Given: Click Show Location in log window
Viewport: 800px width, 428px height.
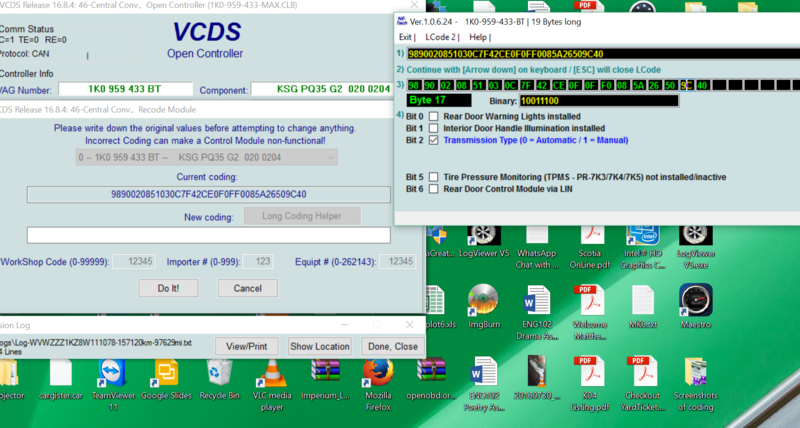Looking at the screenshot, I should tap(320, 346).
